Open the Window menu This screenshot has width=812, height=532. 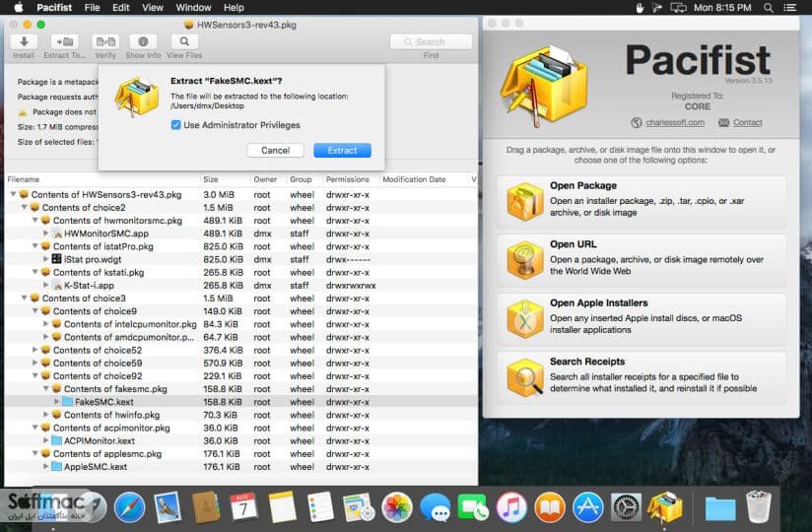point(193,8)
